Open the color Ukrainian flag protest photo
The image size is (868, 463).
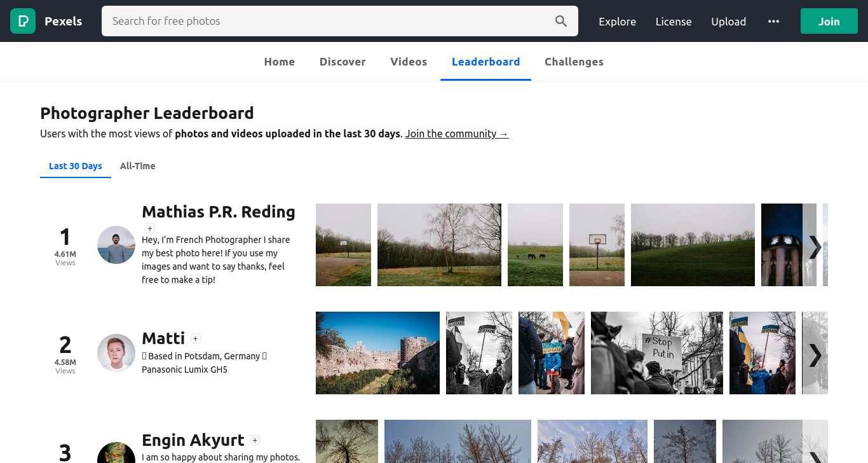tap(763, 353)
